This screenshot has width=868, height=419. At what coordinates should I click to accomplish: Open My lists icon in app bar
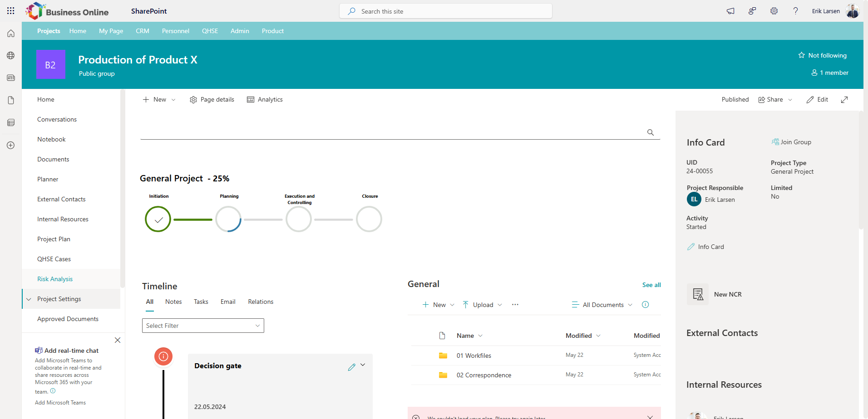(11, 122)
